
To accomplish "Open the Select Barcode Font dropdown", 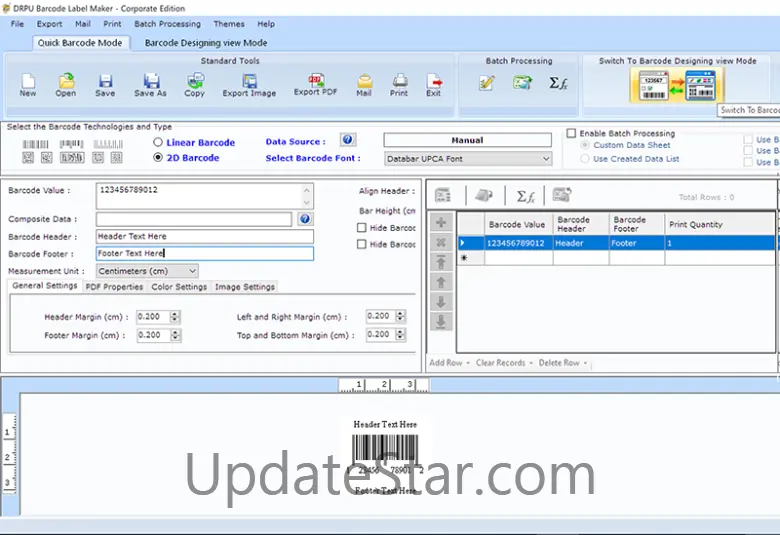I will coord(468,159).
